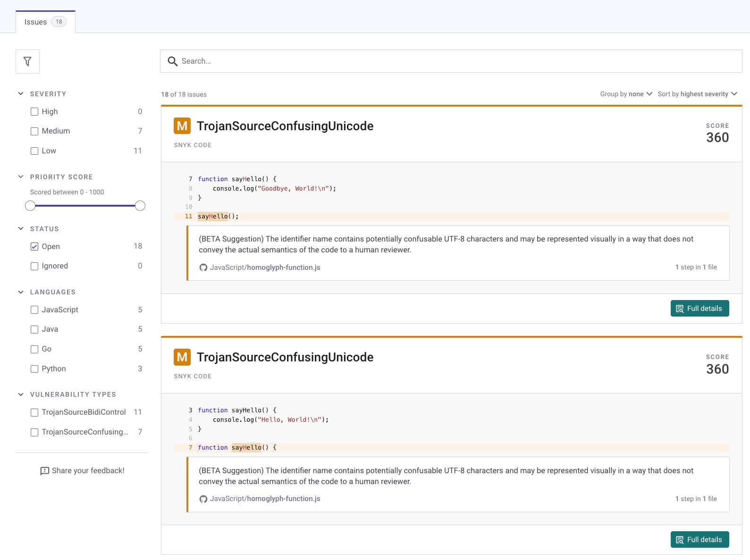Filter by JavaScript language checkbox
The height and width of the screenshot is (560, 750).
tap(34, 309)
